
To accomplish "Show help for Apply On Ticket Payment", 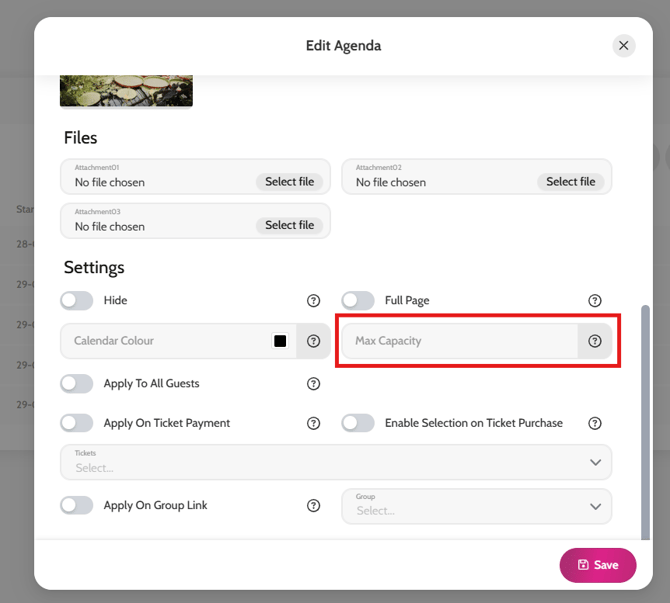I will [313, 423].
